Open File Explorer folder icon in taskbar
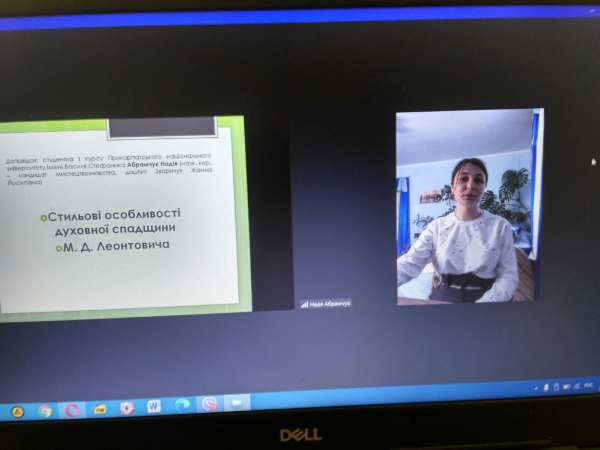600x450 pixels. tap(100, 408)
